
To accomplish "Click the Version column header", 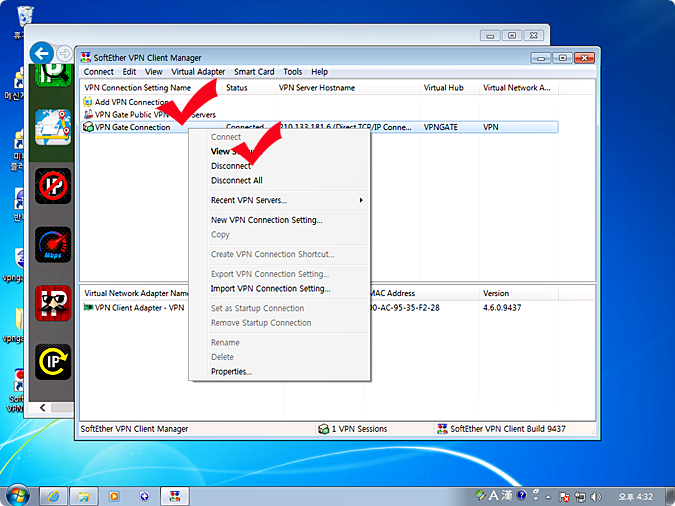I will 519,293.
